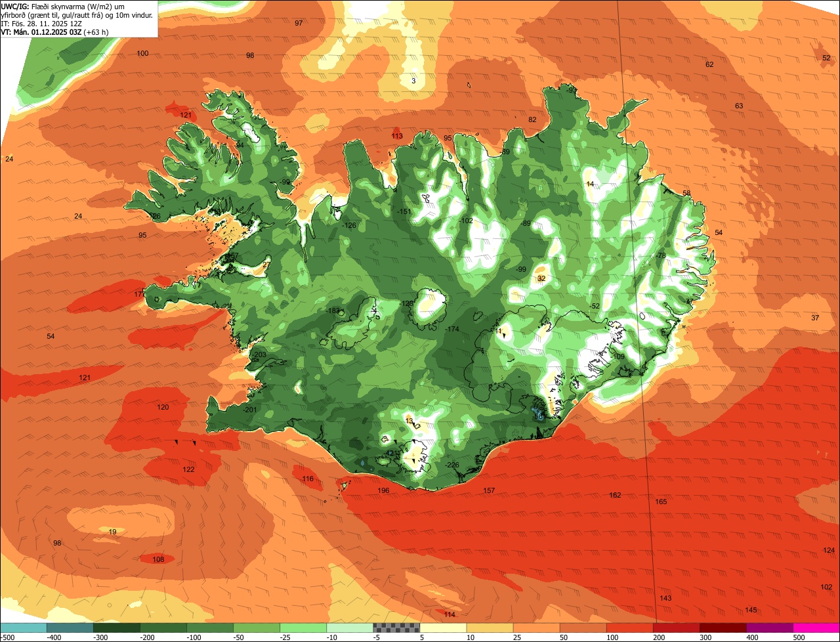This screenshot has width=840, height=642.
Task: Click the map value '-226' on the south coast
Action: 452,465
